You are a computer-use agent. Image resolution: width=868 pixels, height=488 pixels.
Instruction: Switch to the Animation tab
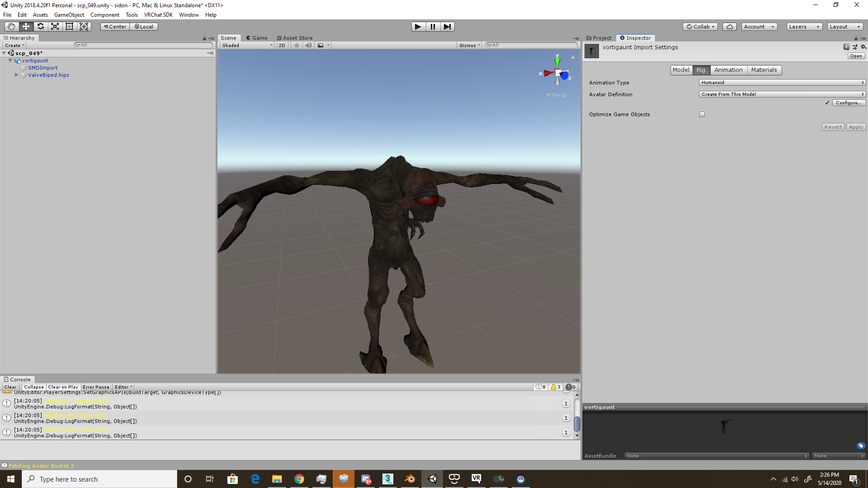[x=728, y=70]
